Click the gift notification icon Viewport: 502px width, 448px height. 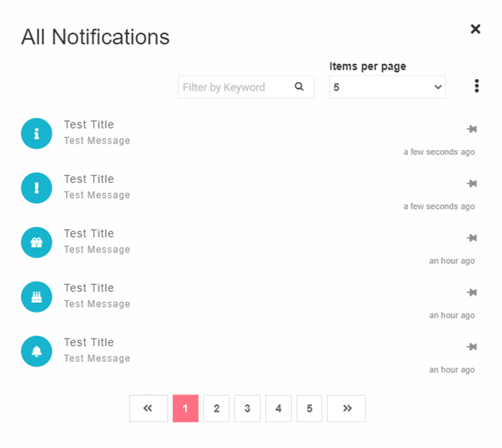37,242
